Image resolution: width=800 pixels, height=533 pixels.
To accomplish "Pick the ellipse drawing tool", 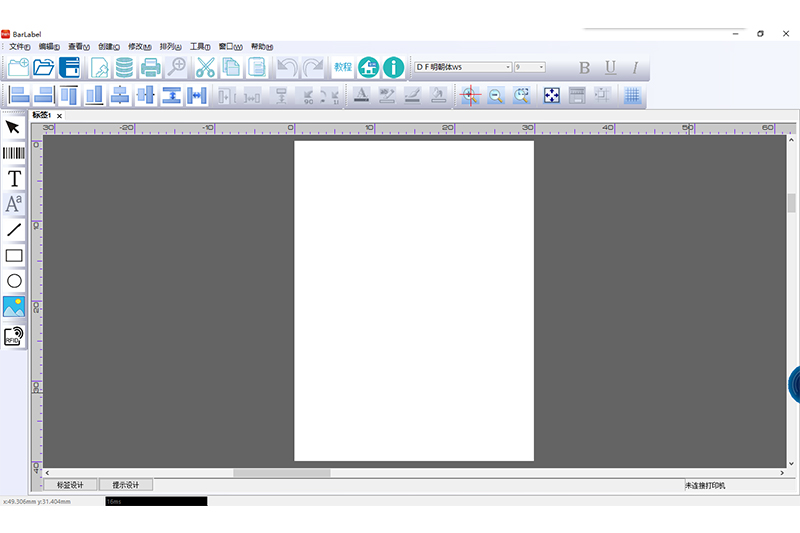I will 14,281.
